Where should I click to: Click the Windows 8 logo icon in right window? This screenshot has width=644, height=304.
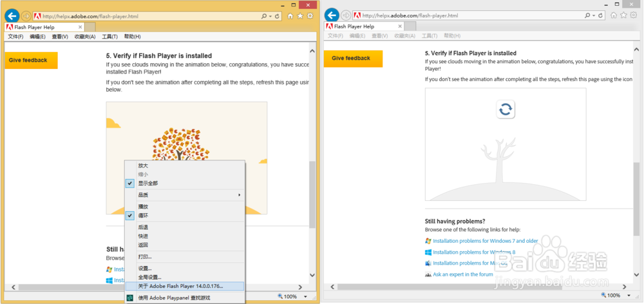pyautogui.click(x=428, y=252)
